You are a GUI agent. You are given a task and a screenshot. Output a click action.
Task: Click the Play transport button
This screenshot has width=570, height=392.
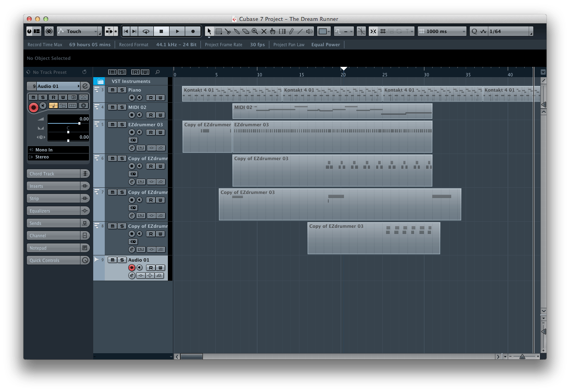177,31
